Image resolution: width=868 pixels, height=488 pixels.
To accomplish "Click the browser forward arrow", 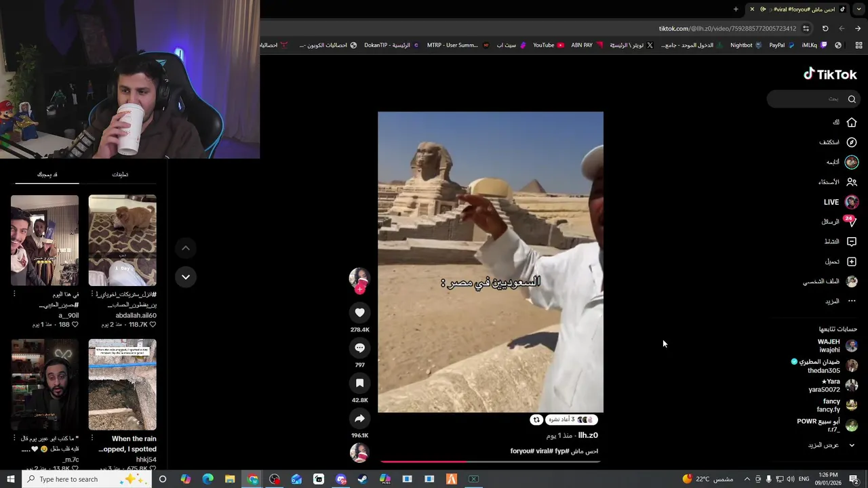I will [842, 28].
